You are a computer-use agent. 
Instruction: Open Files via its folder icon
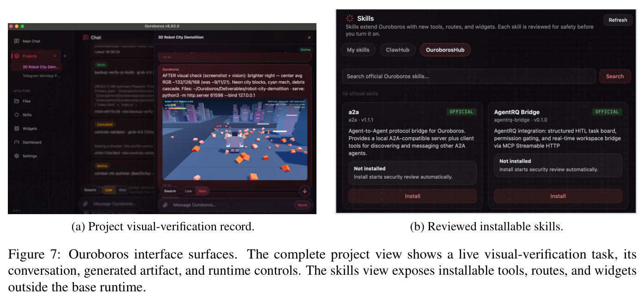coord(17,101)
